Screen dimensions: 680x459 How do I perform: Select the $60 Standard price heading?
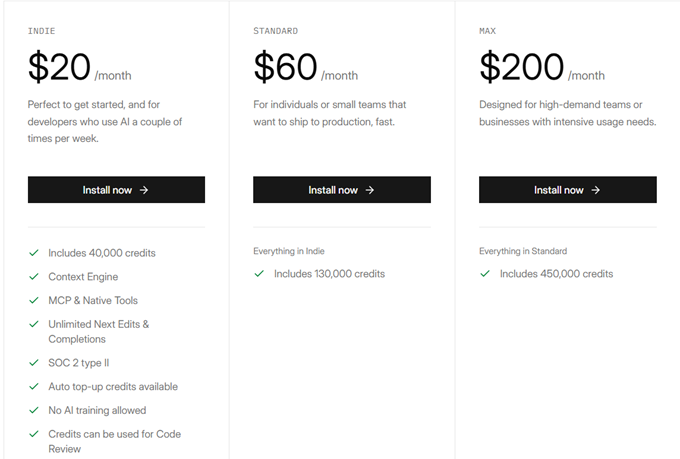point(285,67)
